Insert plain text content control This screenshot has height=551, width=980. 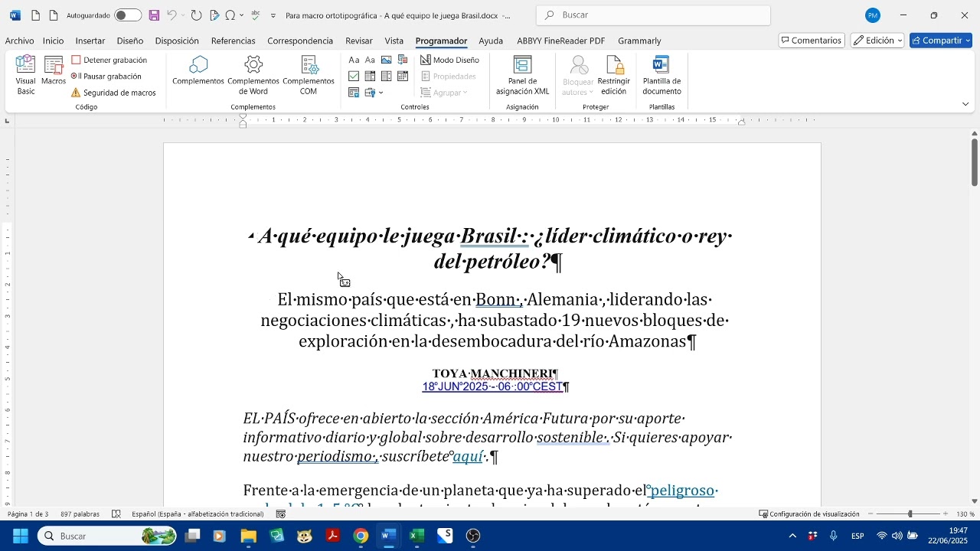(x=370, y=60)
